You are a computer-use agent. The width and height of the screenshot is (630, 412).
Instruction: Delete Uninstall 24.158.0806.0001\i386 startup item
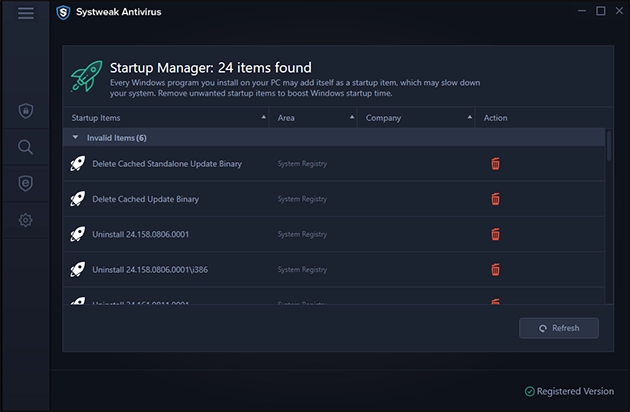[x=495, y=269]
